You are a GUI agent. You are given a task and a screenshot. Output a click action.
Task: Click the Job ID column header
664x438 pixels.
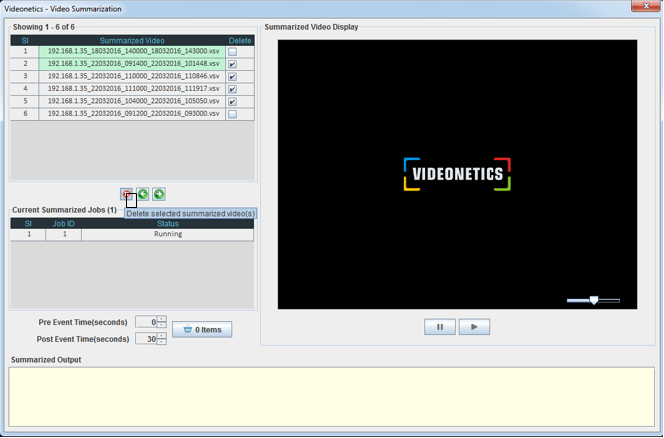point(64,224)
